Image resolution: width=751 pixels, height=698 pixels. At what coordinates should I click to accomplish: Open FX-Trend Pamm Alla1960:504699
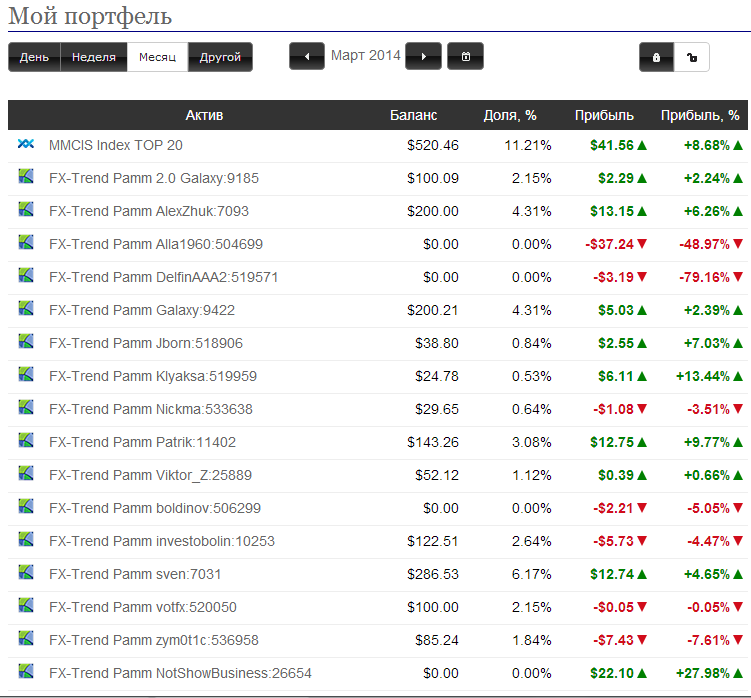(156, 244)
